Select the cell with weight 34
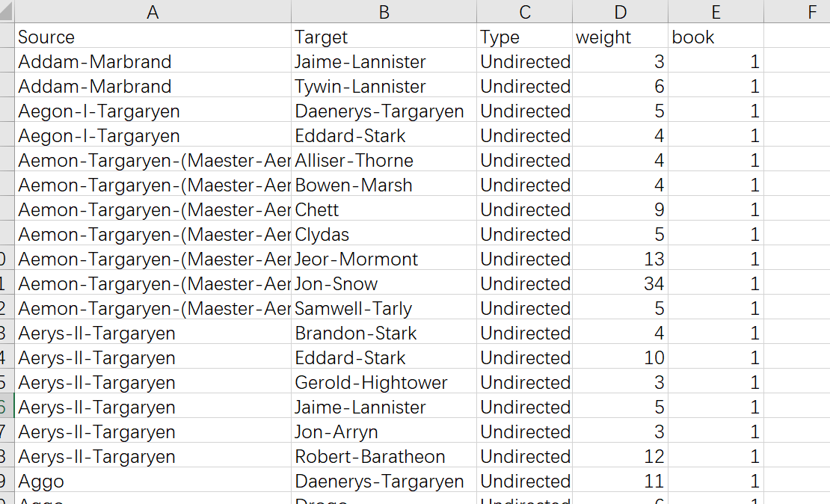Screen dimensions: 830x504 (621, 283)
